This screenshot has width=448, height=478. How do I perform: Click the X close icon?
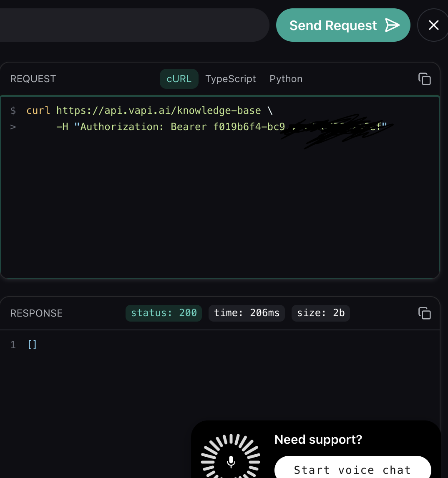(433, 25)
